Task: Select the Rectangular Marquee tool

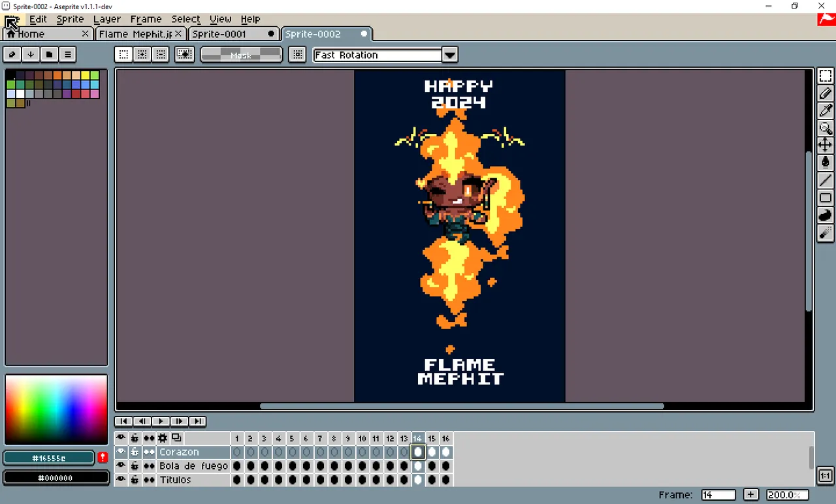Action: [x=826, y=76]
